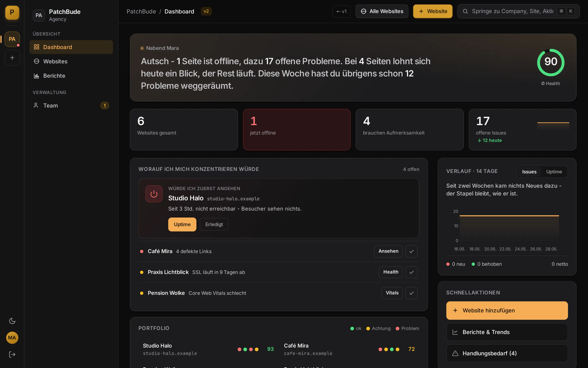Mark Café Mira issue as done
Image resolution: width=588 pixels, height=368 pixels.
(x=411, y=251)
